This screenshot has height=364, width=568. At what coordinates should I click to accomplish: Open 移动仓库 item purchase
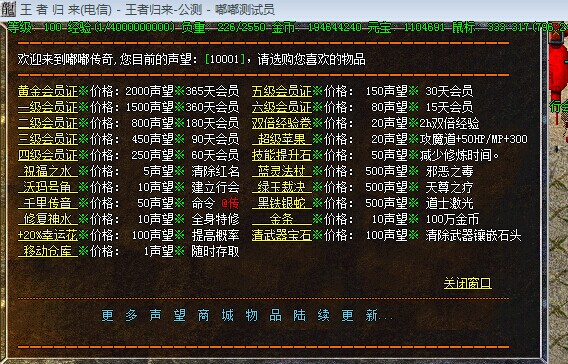(x=48, y=251)
